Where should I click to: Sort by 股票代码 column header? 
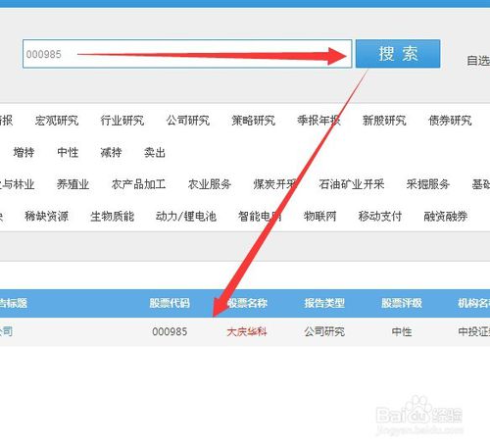point(170,303)
